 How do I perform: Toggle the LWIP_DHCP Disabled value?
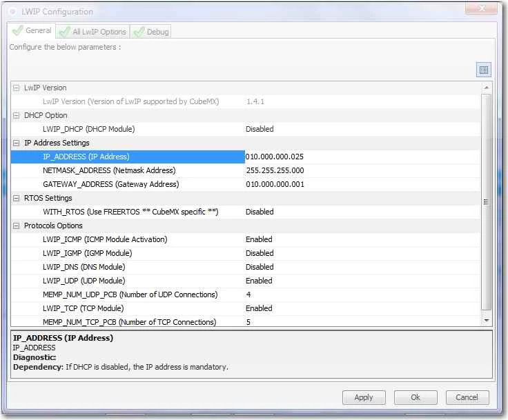[362, 129]
